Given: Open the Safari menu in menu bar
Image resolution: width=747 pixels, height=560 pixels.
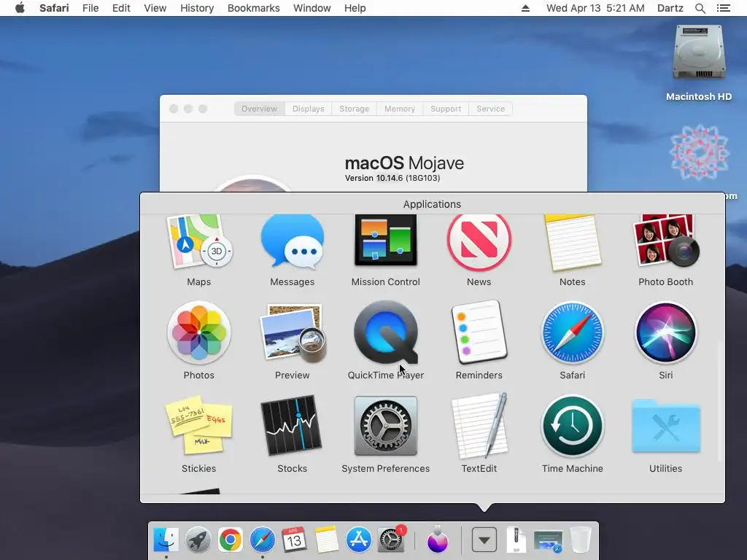Looking at the screenshot, I should tap(54, 8).
